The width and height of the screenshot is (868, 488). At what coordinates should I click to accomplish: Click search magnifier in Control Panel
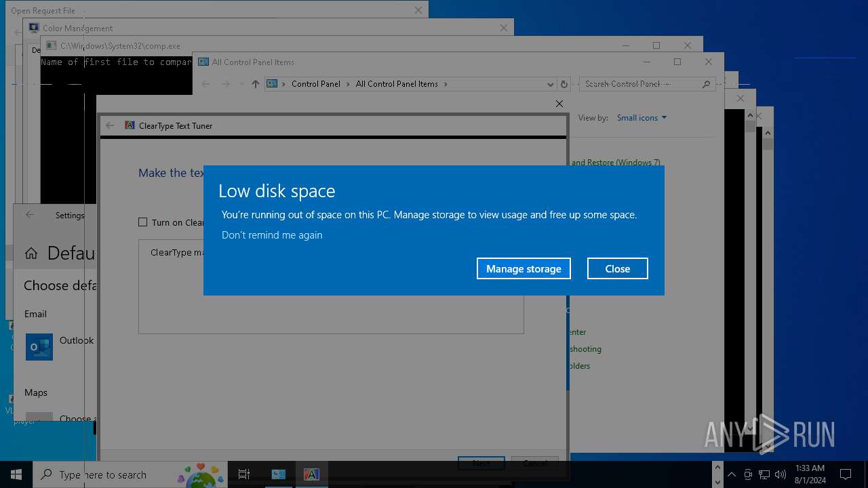click(x=706, y=84)
